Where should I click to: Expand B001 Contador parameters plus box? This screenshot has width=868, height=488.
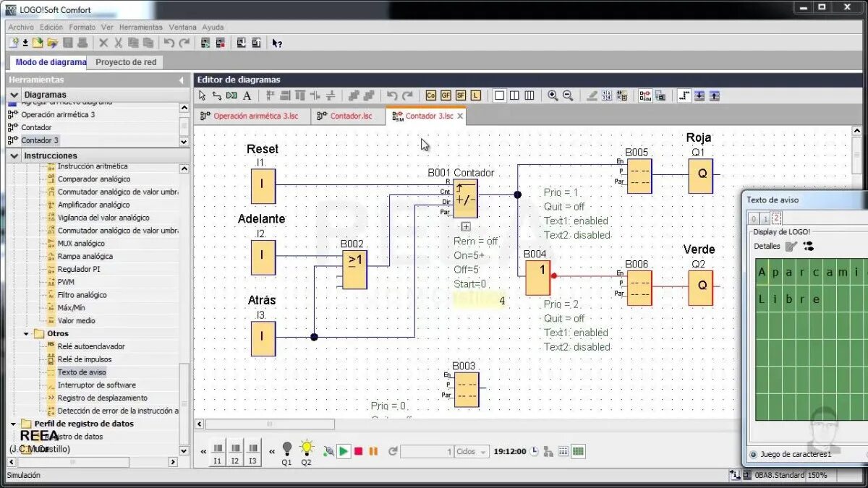click(466, 226)
